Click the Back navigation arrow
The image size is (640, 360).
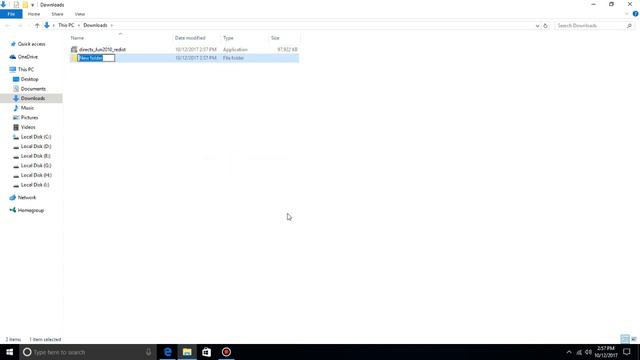click(7, 25)
